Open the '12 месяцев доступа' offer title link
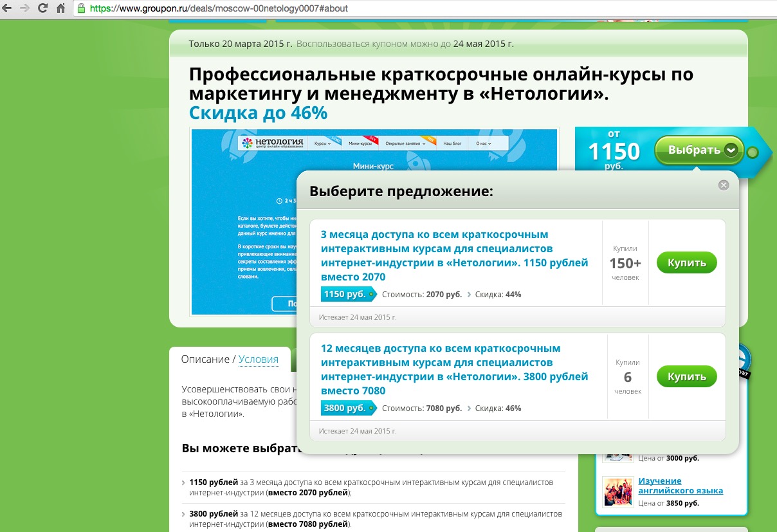The width and height of the screenshot is (777, 532). coord(454,370)
